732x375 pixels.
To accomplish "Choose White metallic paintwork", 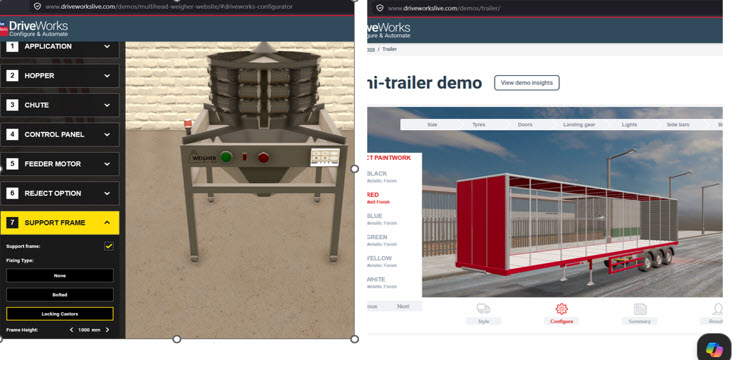I will click(382, 283).
